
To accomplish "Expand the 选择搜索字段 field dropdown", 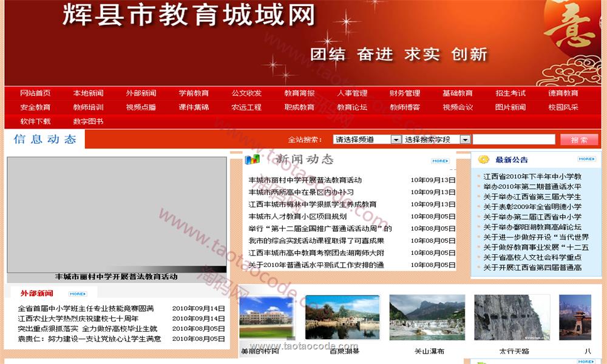I will tap(436, 140).
